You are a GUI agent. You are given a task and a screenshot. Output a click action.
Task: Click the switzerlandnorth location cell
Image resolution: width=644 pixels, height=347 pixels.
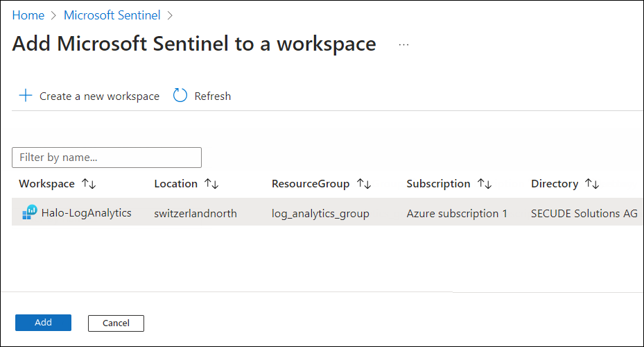pyautogui.click(x=195, y=214)
